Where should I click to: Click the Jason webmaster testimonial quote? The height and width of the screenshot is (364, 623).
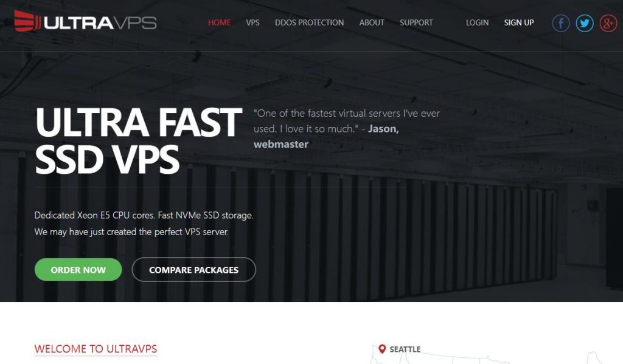[347, 129]
